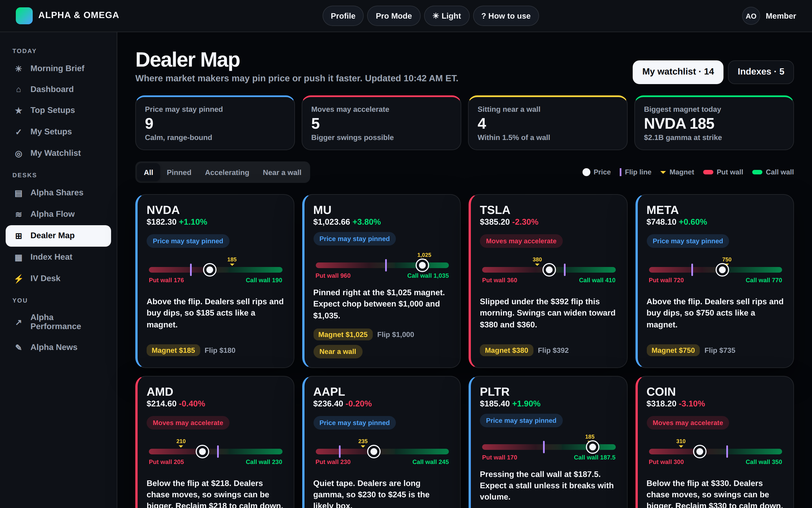
Task: Click the AO avatar circle
Action: coord(751,16)
